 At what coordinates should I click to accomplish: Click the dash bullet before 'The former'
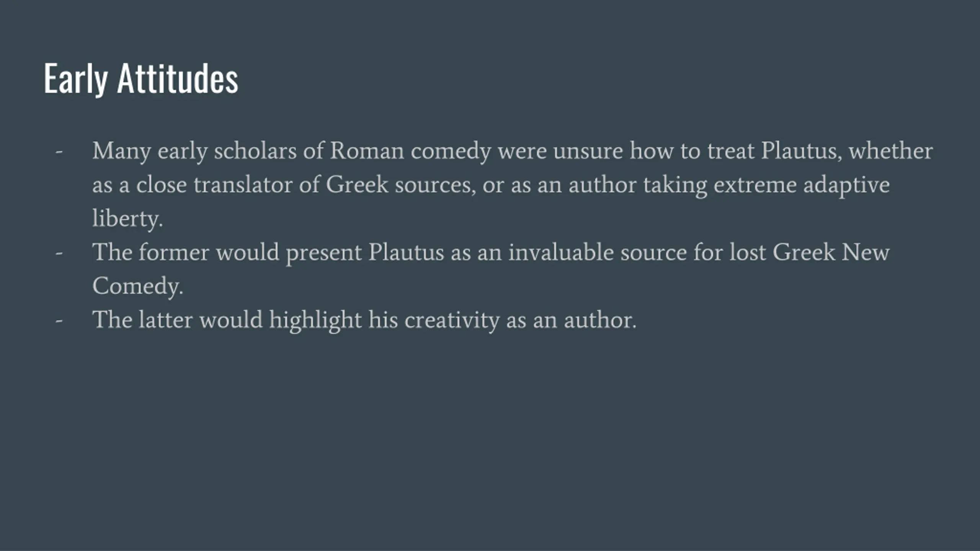tap(59, 253)
